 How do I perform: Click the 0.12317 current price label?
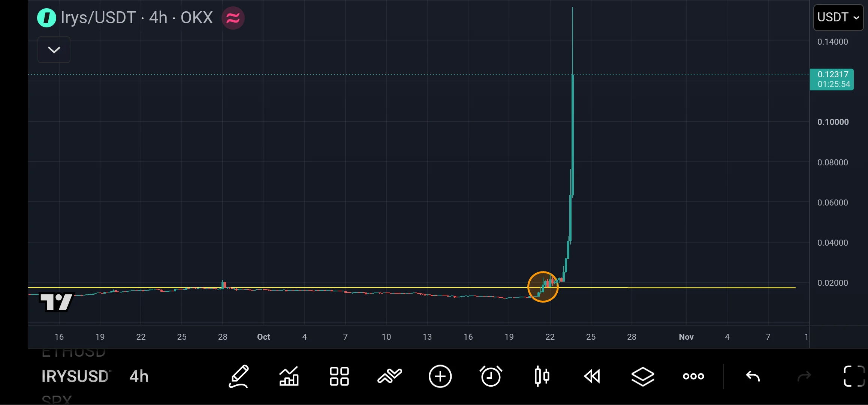pos(832,79)
